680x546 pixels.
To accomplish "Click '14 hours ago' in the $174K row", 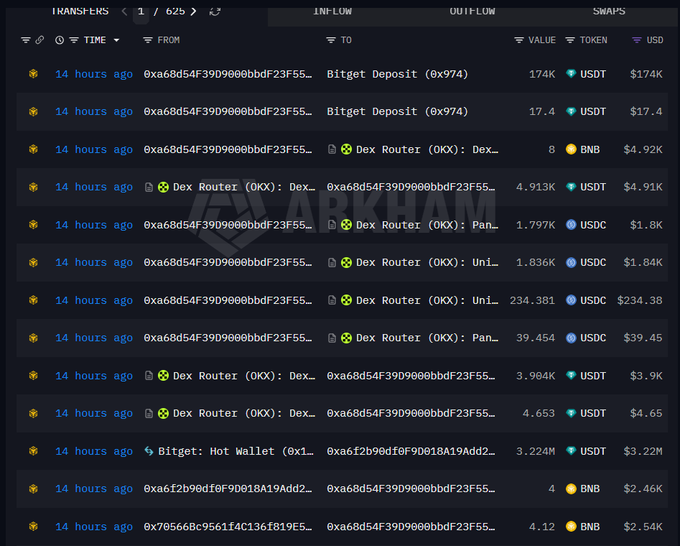I will (94, 75).
